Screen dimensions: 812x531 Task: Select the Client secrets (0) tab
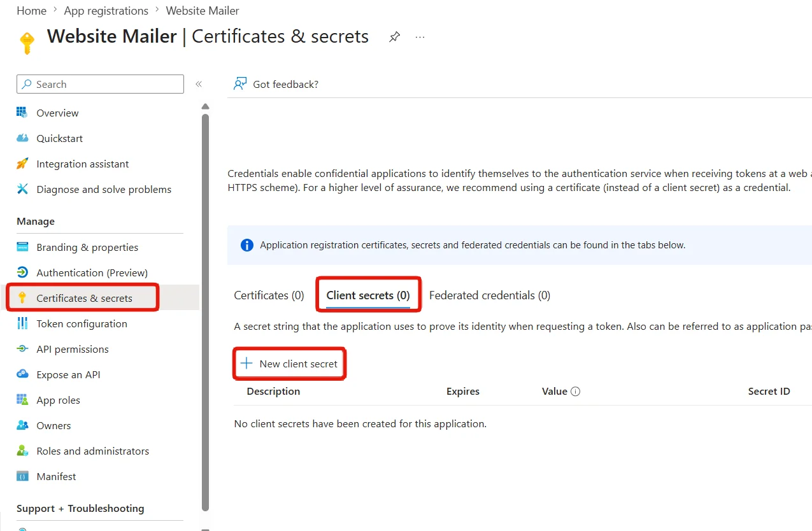coord(368,295)
